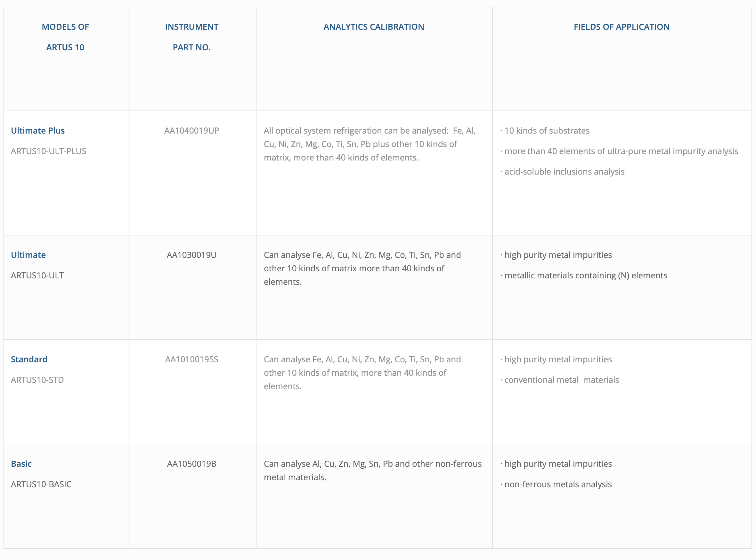756x559 pixels.
Task: Select part number AA1050019B
Action: pyautogui.click(x=191, y=464)
